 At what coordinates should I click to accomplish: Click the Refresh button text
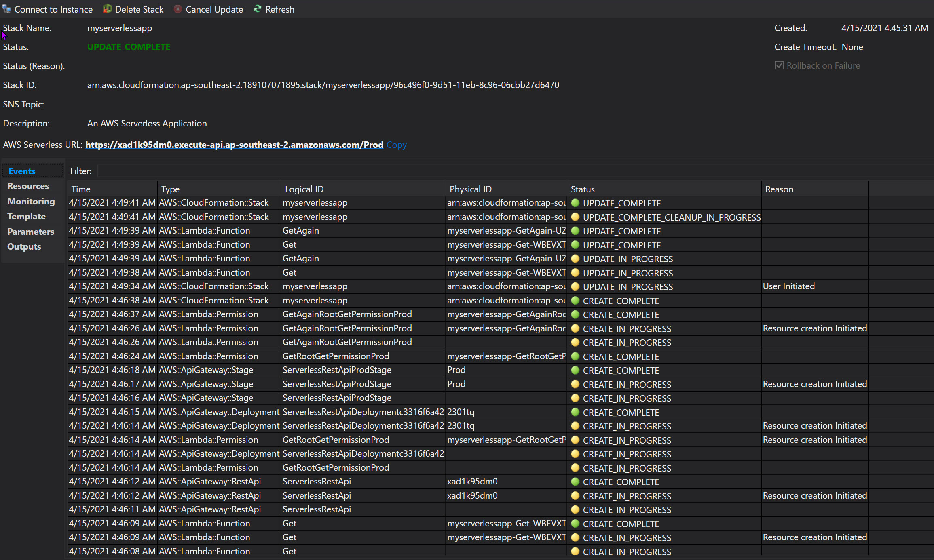pyautogui.click(x=280, y=9)
